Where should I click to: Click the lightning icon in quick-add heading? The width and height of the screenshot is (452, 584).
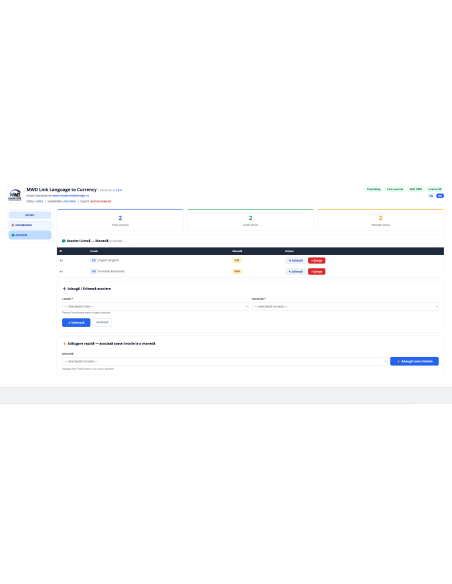tap(64, 343)
